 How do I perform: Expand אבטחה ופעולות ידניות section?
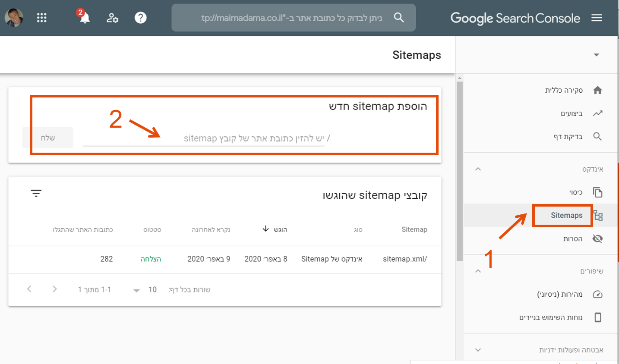click(x=478, y=350)
